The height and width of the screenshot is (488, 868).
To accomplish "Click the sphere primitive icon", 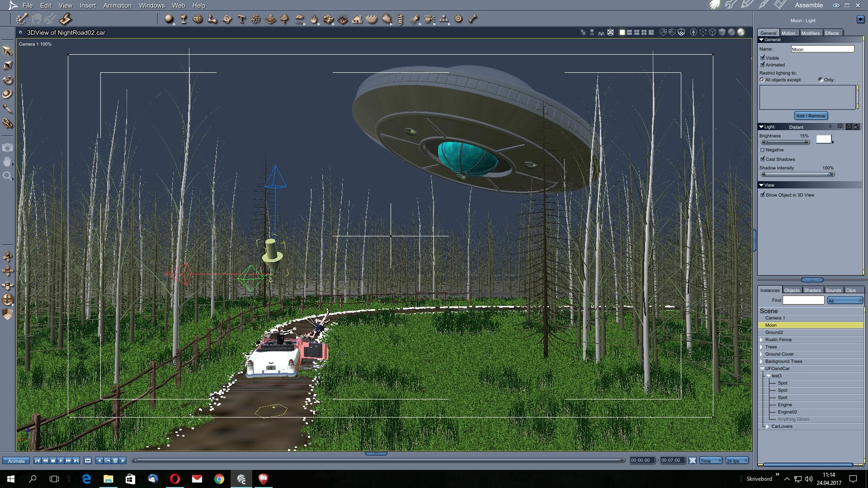I will point(169,19).
